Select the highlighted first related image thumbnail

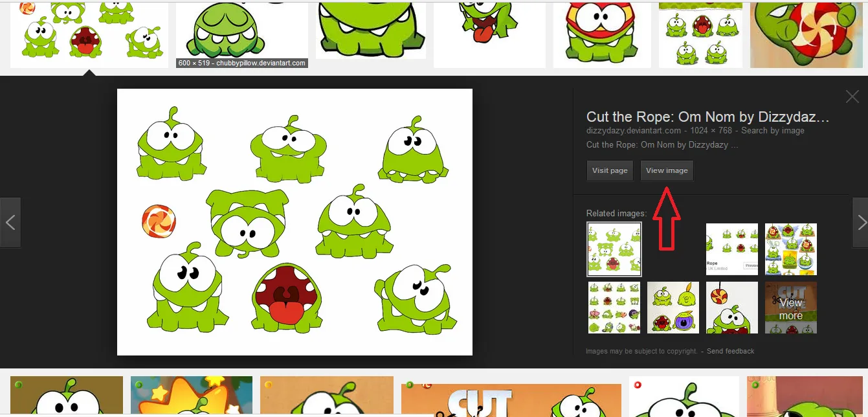[x=614, y=249]
